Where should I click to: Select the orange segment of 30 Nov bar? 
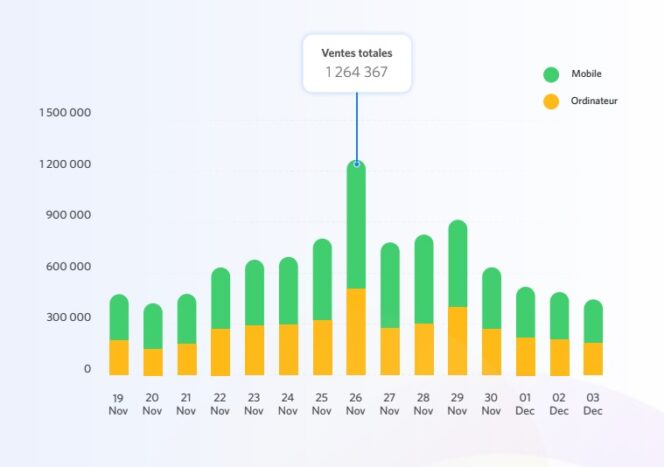pos(492,352)
